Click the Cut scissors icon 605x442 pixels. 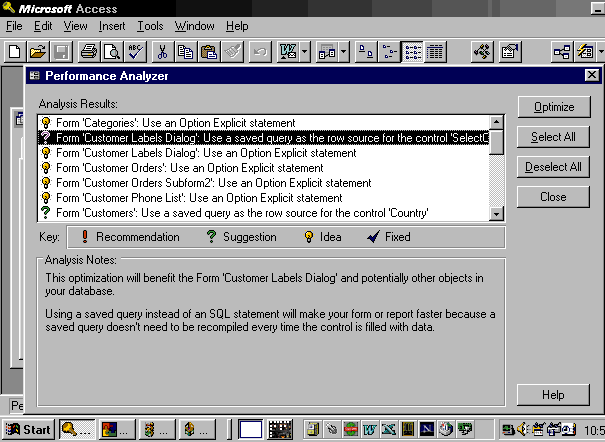[x=163, y=51]
